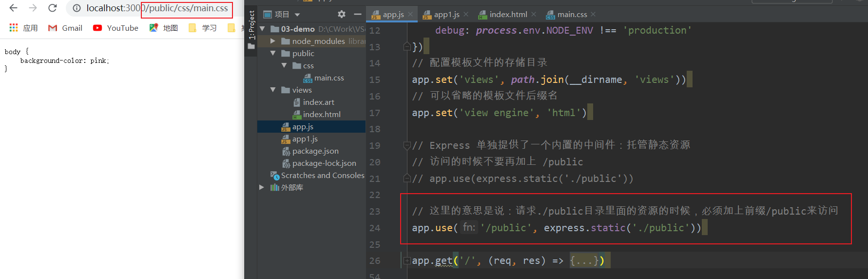868x279 pixels.
Task: Select index.art in the project tree
Action: [x=319, y=102]
